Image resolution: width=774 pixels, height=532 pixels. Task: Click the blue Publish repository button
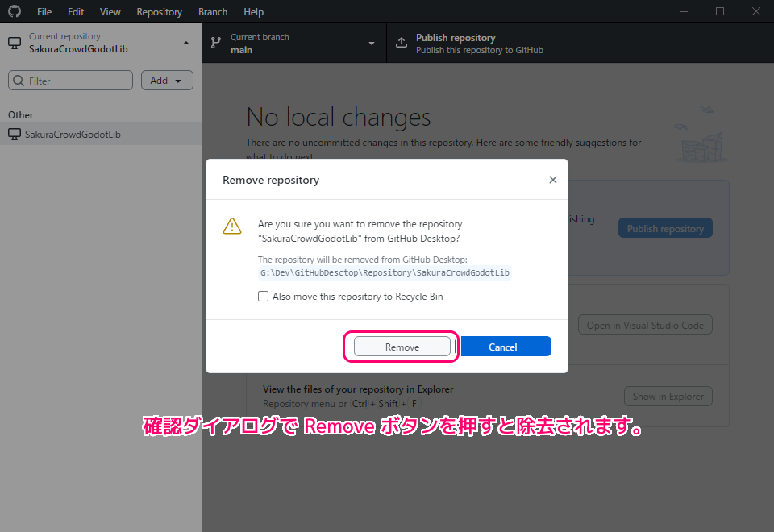click(x=665, y=228)
